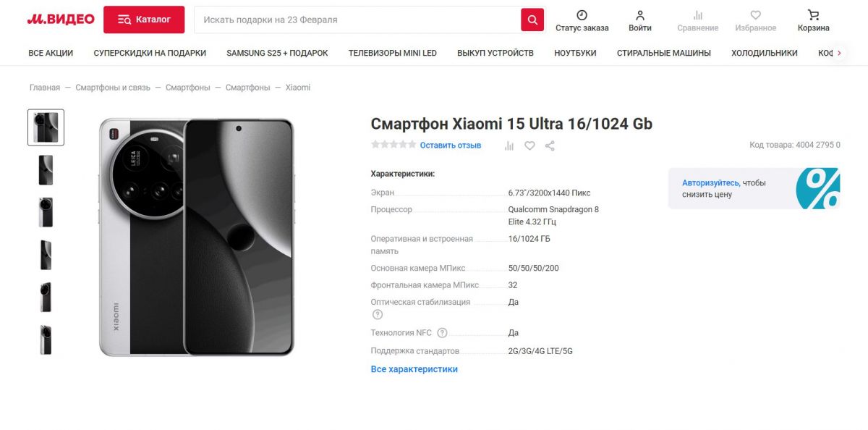This screenshot has width=868, height=430.
Task: Open favorites heart icon in header
Action: click(756, 15)
